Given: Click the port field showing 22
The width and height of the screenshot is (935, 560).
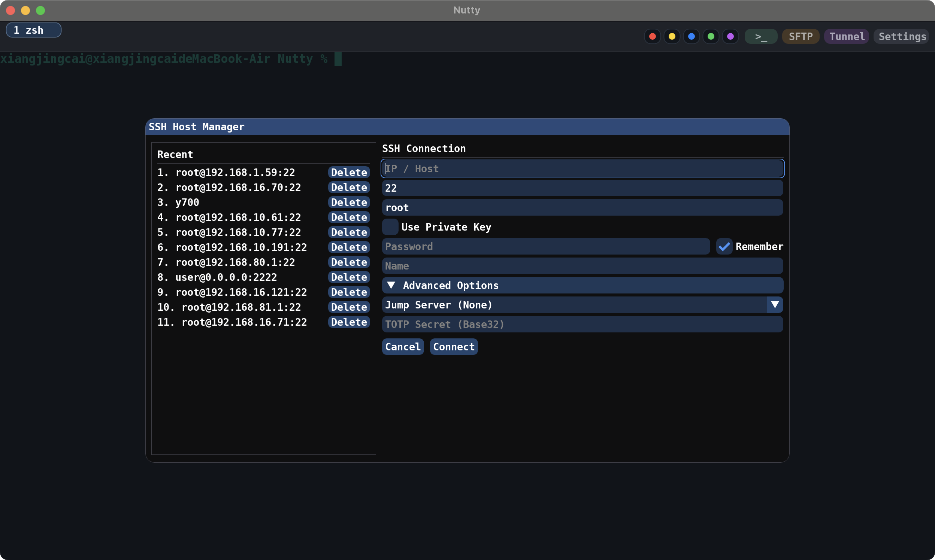Looking at the screenshot, I should pos(583,188).
